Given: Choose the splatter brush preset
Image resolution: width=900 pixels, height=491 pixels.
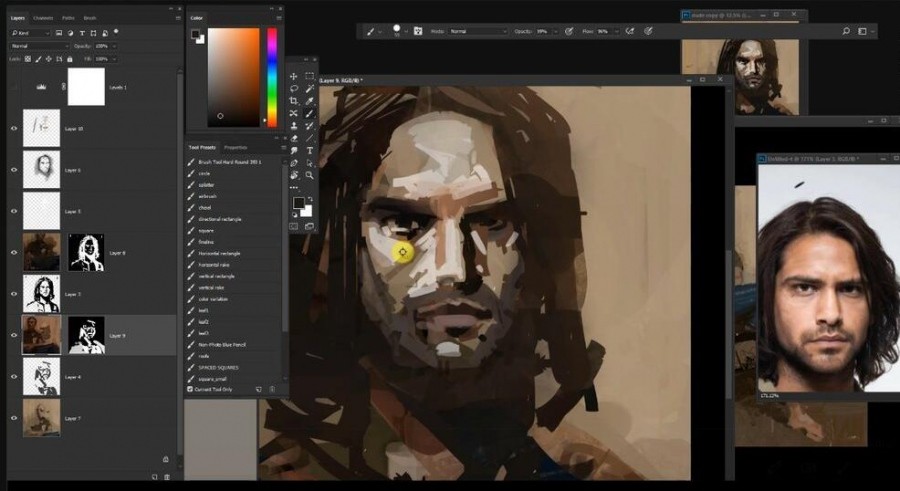Looking at the screenshot, I should (206, 185).
